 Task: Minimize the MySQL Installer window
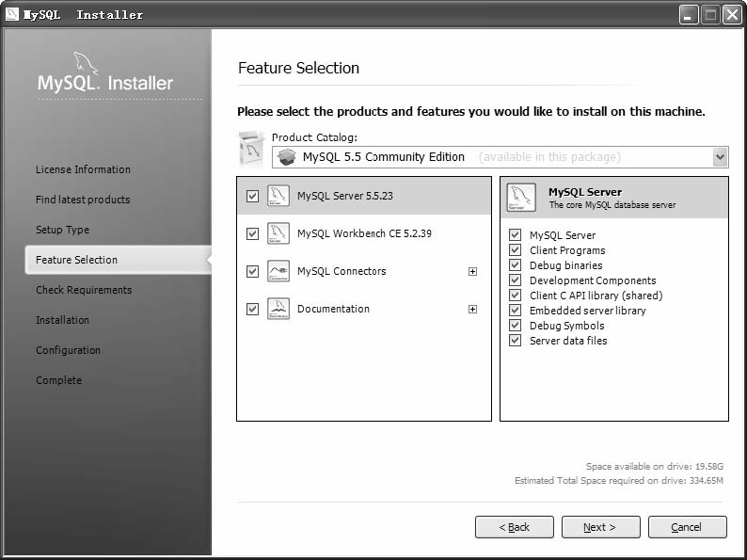pyautogui.click(x=689, y=15)
